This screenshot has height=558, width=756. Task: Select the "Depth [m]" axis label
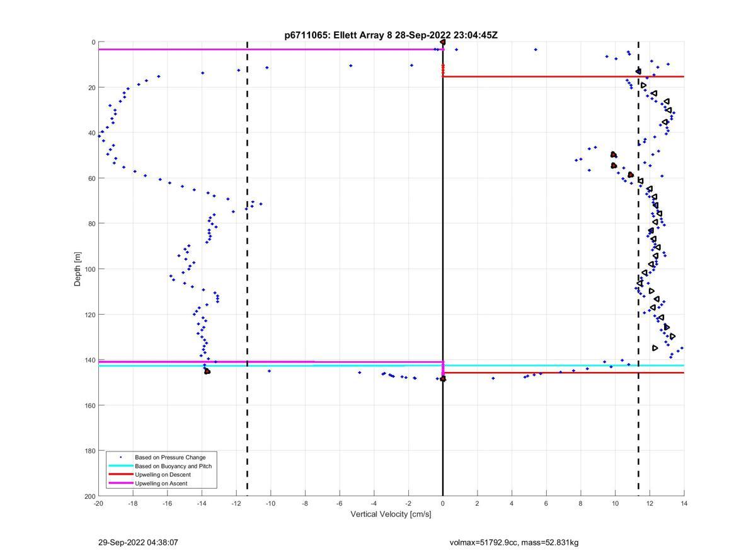click(78, 269)
